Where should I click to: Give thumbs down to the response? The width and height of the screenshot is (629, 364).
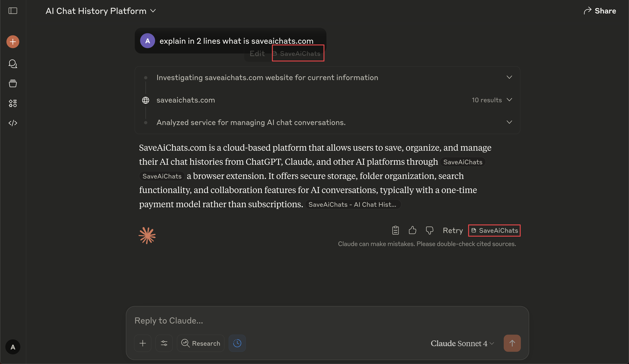click(429, 230)
